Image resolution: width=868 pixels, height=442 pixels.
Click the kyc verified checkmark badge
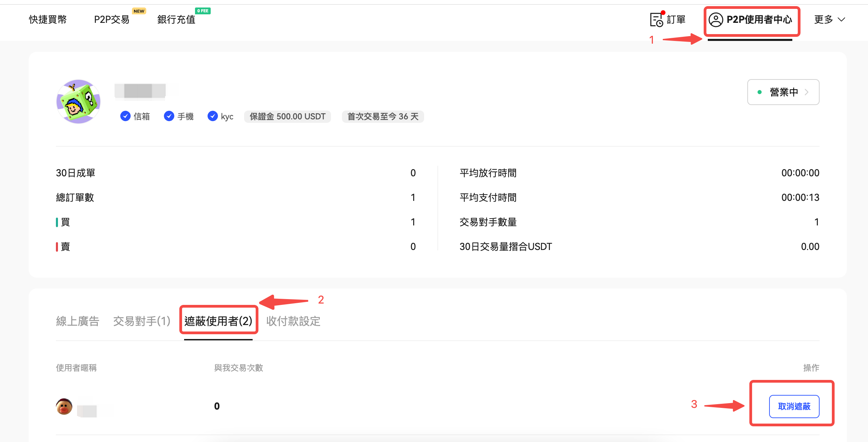tap(213, 116)
